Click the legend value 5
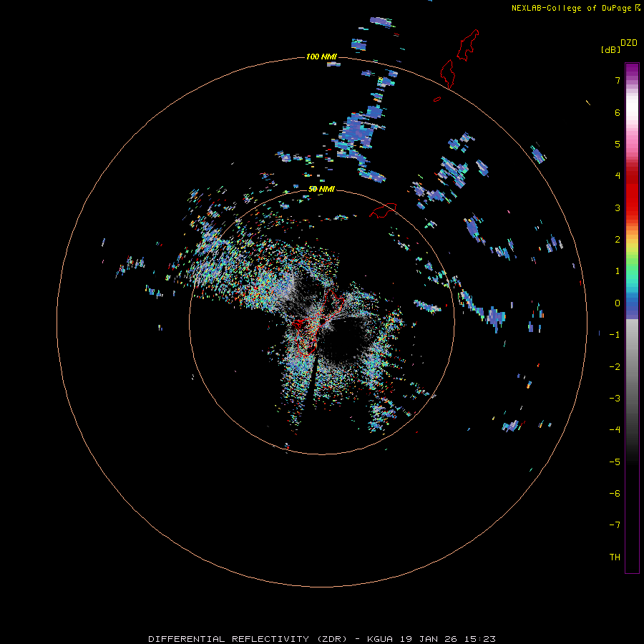 [618, 144]
